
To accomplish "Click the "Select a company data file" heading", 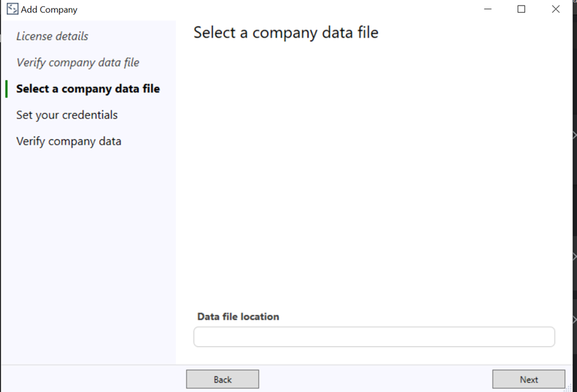I will 285,32.
